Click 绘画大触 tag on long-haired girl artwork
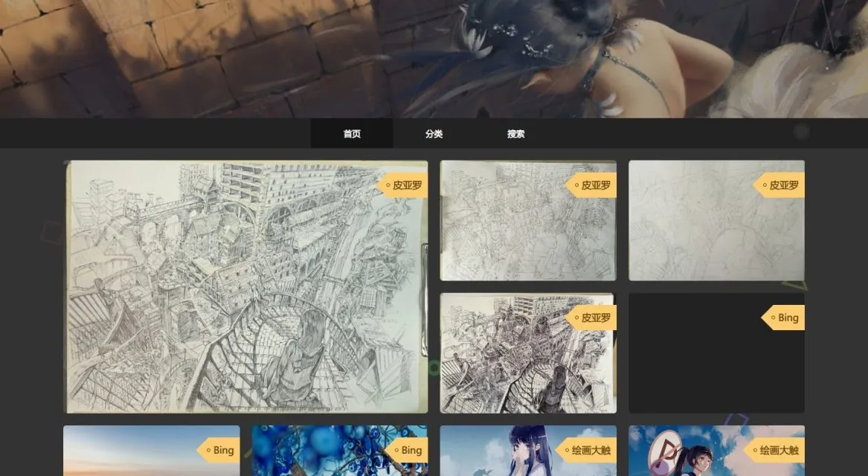The image size is (868, 476). click(591, 450)
